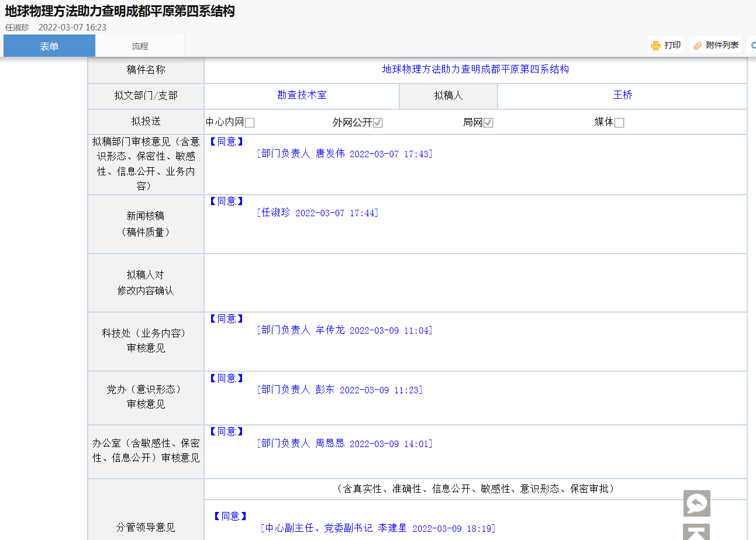
Task: Click the bold page title at the top
Action: coord(120,12)
